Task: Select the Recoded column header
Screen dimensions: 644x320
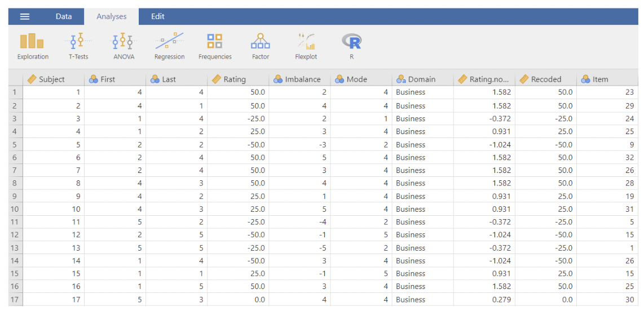Action: [546, 79]
